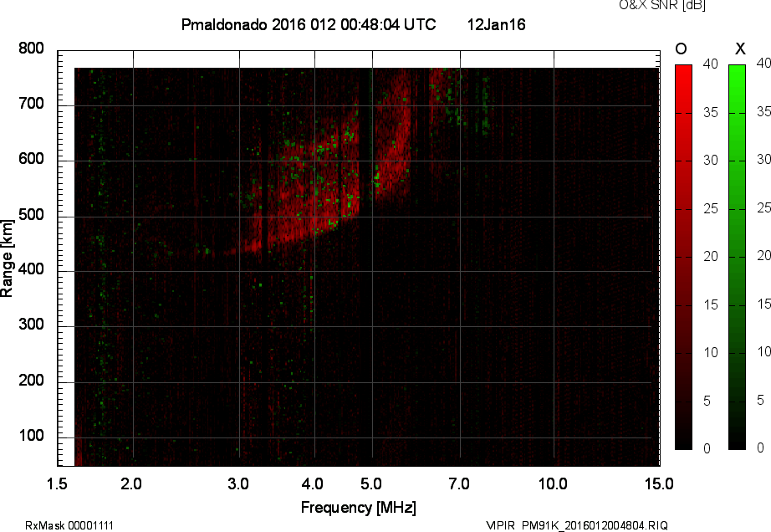771x532 pixels.
Task: Click the 500 km range tick label
Action: [32, 214]
